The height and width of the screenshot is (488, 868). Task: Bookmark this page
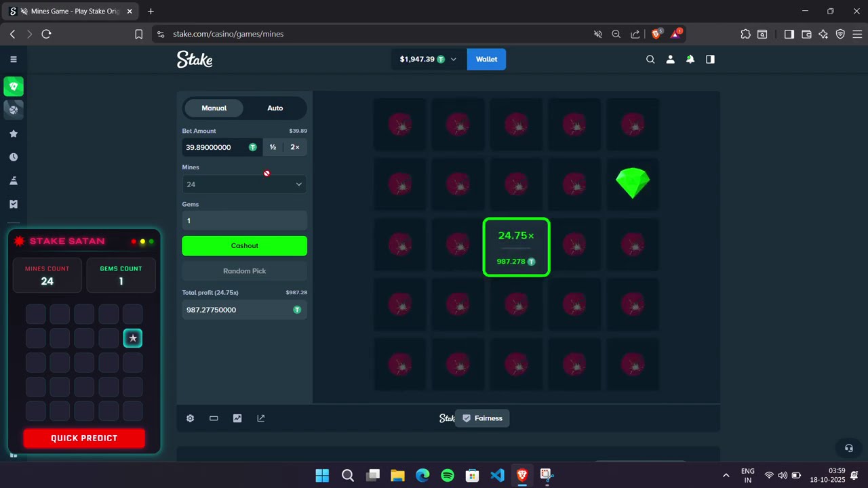(x=138, y=34)
